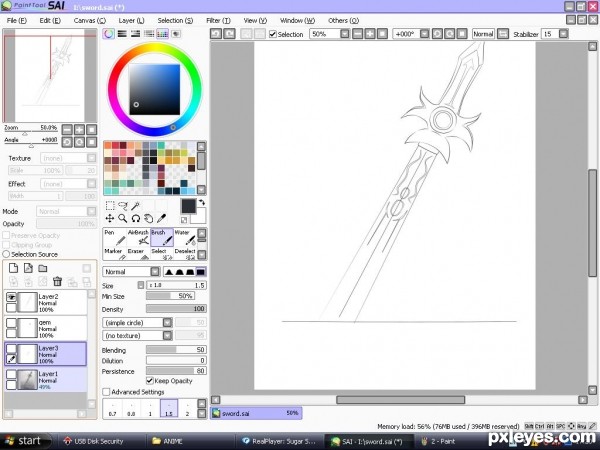Viewport: 600px width, 450px height.
Task: Enable Advanced Settings checkbox
Action: [x=106, y=392]
